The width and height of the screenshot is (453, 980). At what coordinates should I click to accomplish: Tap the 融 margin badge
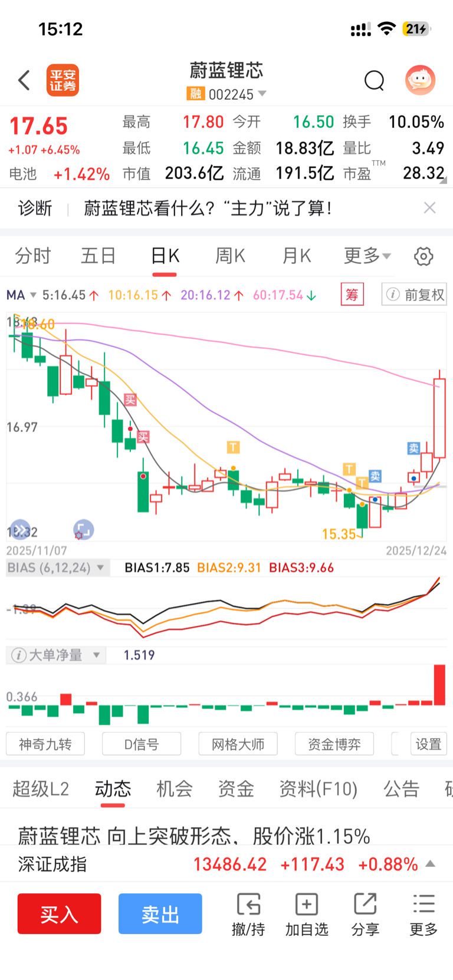click(195, 94)
